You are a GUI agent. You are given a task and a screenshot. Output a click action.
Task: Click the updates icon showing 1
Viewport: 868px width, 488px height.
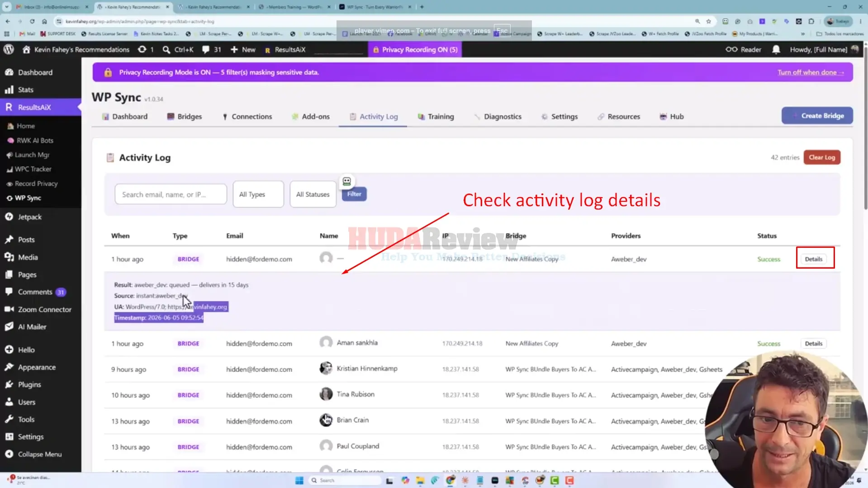(146, 49)
